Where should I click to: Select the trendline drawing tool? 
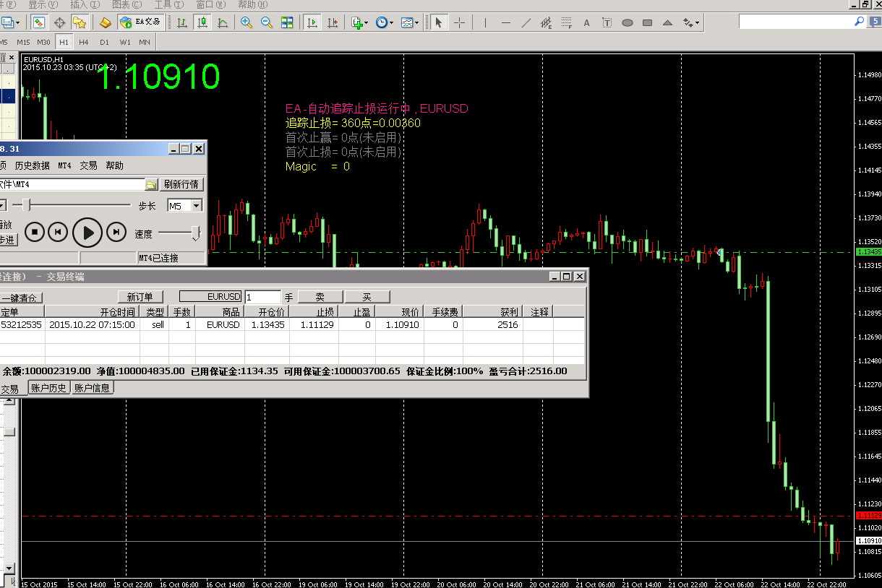[527, 22]
